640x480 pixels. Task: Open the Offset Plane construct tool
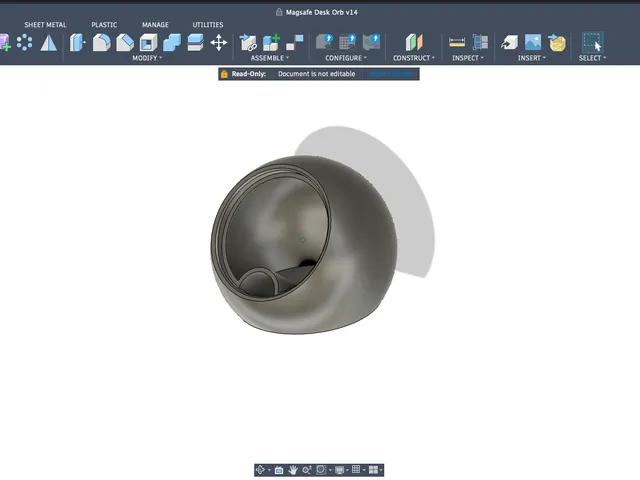[x=414, y=42]
